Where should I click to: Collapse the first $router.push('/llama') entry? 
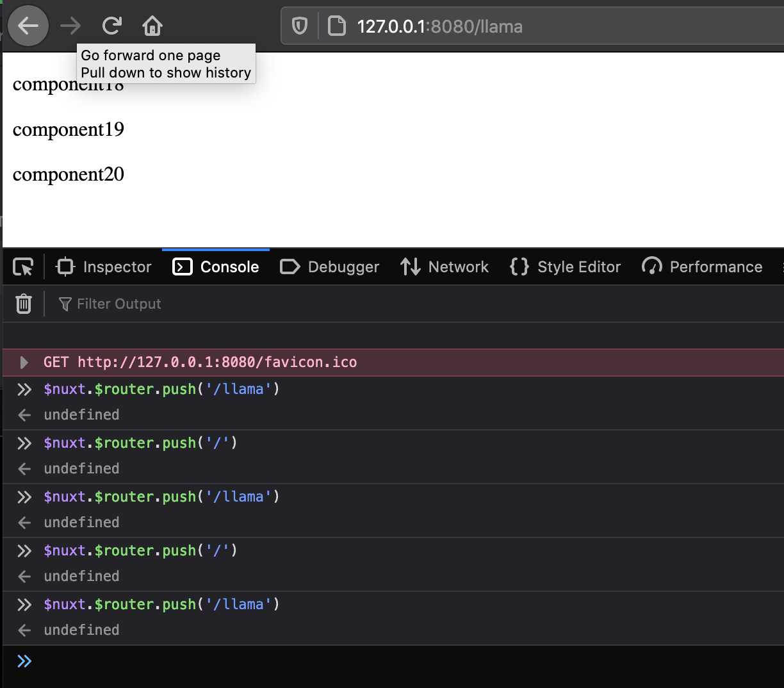click(x=24, y=389)
